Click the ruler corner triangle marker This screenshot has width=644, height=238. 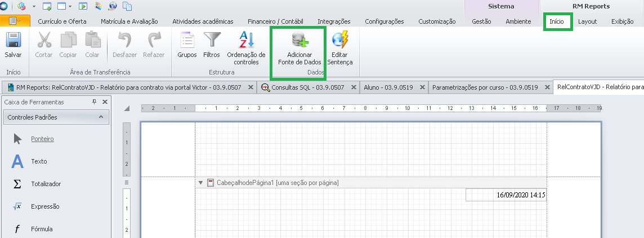(127, 109)
